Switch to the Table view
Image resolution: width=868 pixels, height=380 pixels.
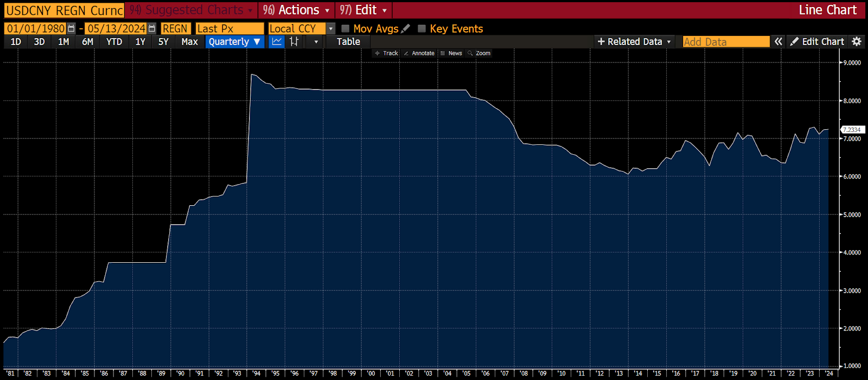pos(348,42)
